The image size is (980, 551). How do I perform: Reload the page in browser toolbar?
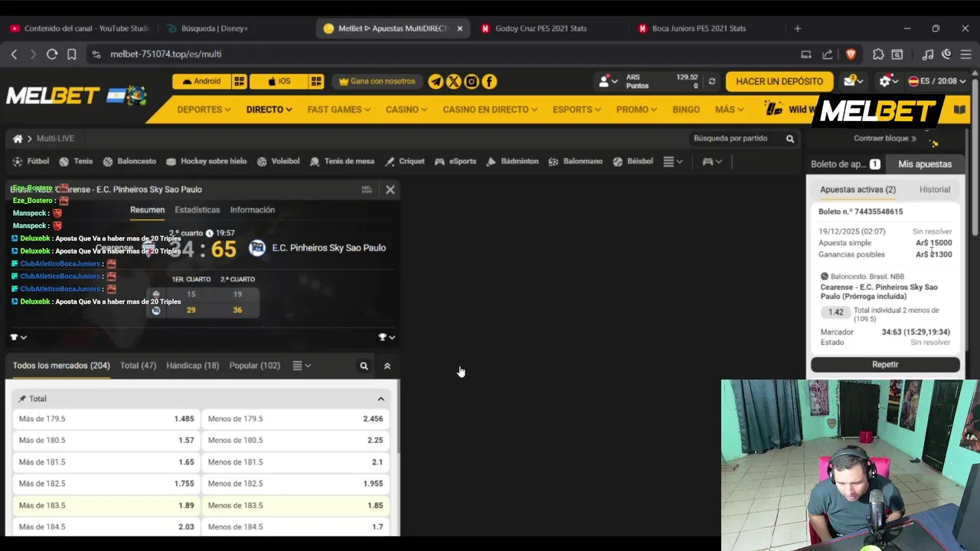coord(52,54)
